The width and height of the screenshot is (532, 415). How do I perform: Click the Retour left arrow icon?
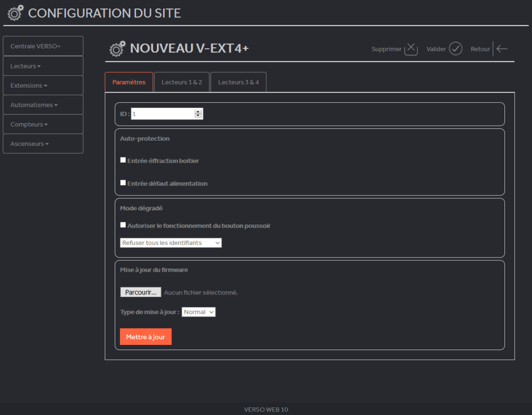point(502,49)
